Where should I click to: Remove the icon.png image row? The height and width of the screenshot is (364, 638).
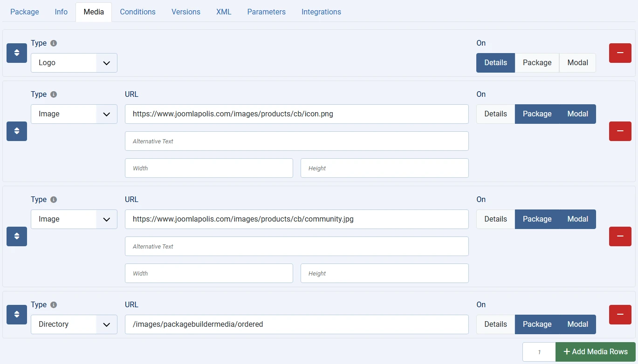(620, 131)
